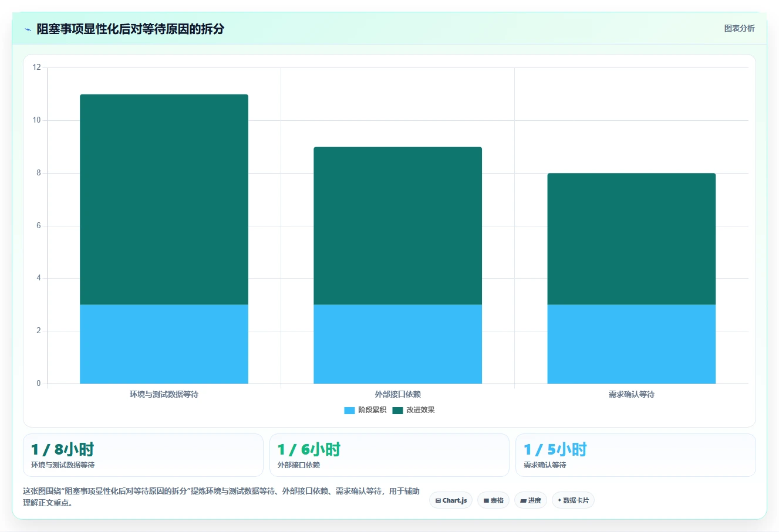Viewport: 779px width, 532px height.
Task: Click the blue segment of 需求确认等待 bar
Action: coord(631,344)
